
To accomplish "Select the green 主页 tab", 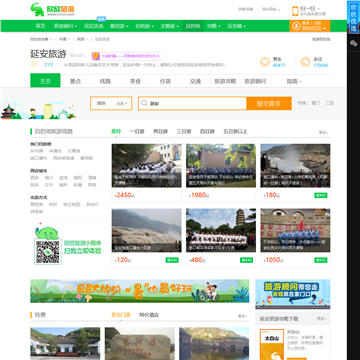I will 45,81.
